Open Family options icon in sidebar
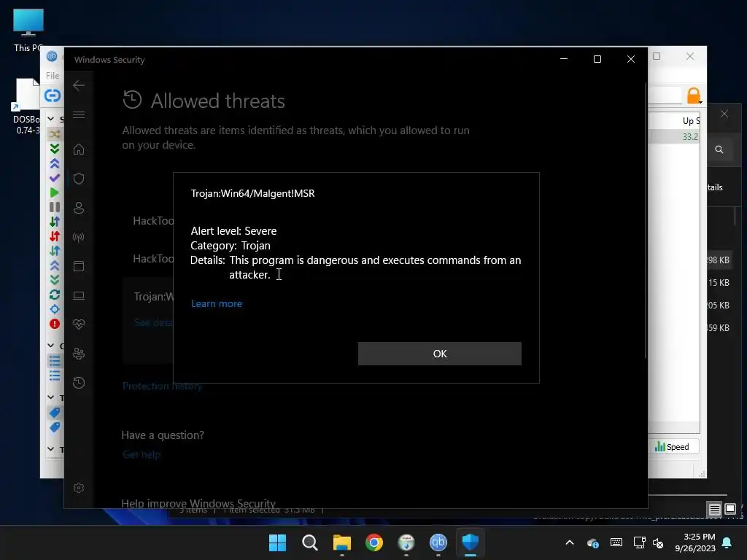 click(79, 354)
